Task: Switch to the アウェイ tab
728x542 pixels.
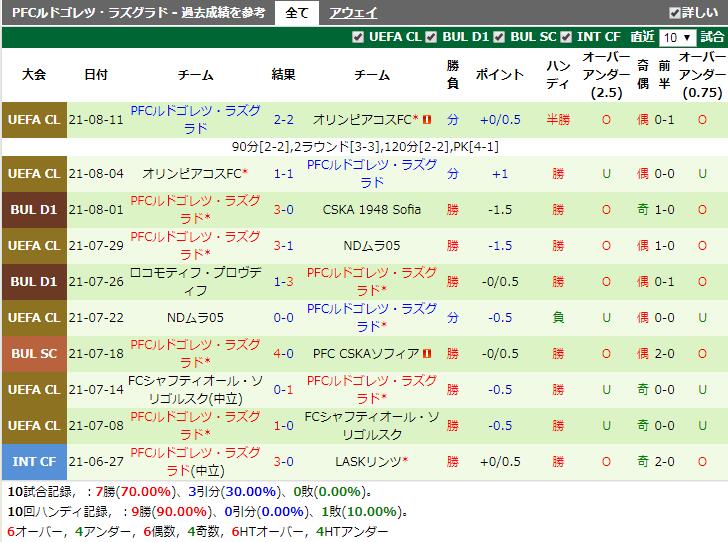Action: click(353, 13)
